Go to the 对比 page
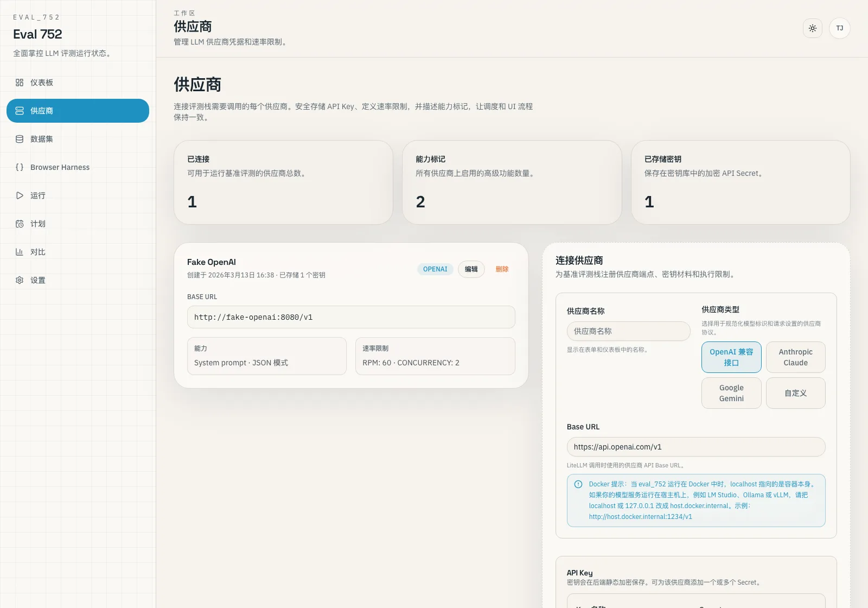 (x=38, y=252)
